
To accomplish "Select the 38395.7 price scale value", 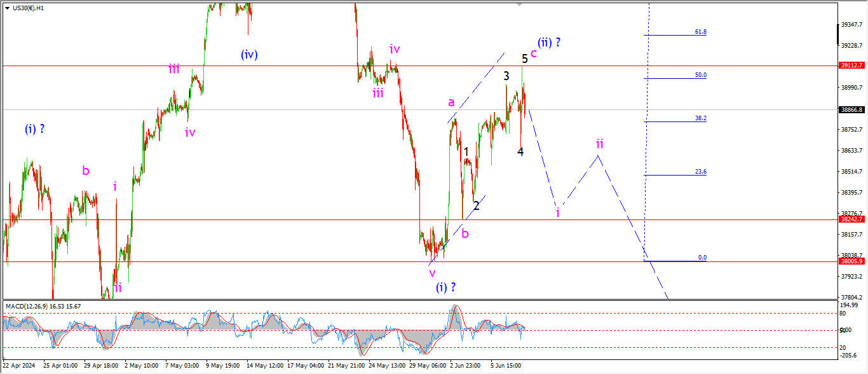I will point(851,193).
